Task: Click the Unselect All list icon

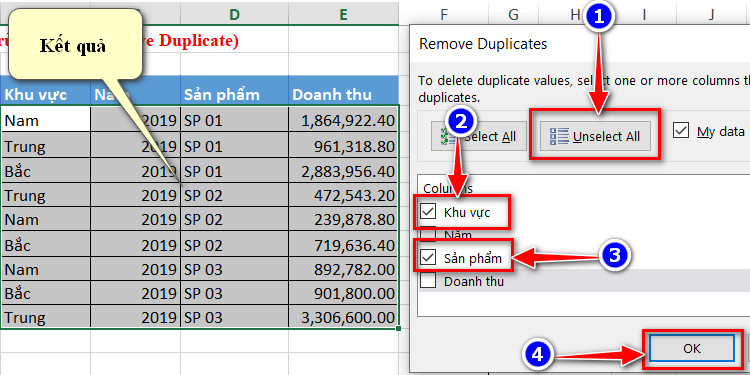Action: pyautogui.click(x=559, y=136)
